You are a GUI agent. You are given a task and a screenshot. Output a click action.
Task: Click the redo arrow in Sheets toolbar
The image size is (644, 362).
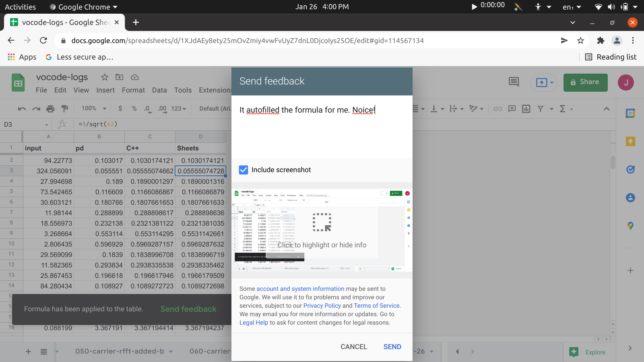36,109
